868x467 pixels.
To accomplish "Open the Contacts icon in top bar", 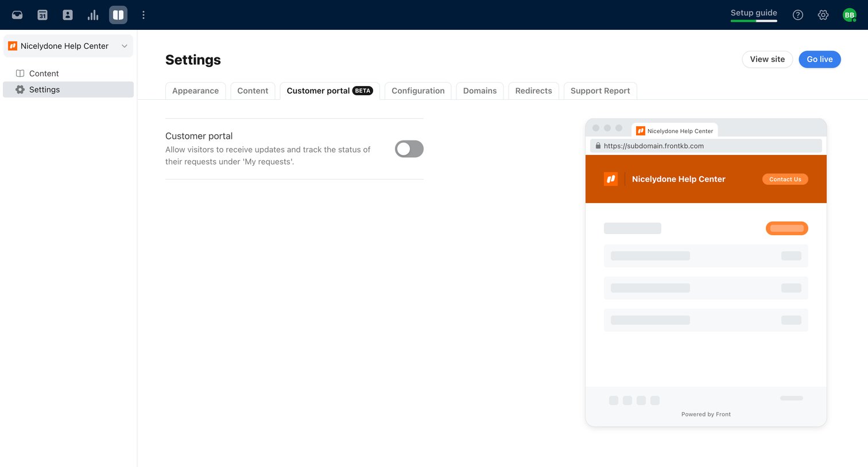I will [x=68, y=15].
